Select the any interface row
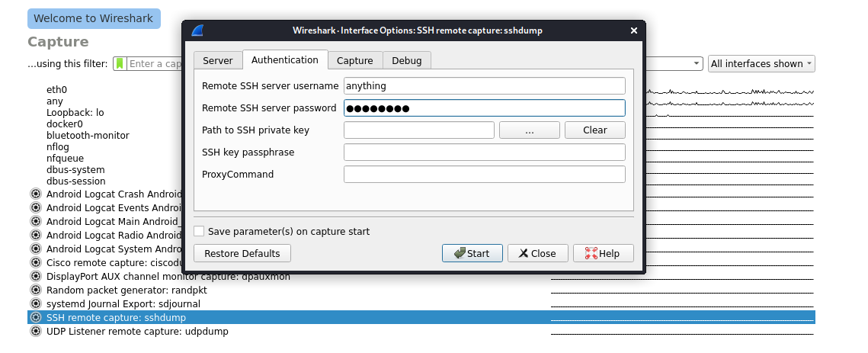Screen dimensions: 868x353 click(x=54, y=101)
